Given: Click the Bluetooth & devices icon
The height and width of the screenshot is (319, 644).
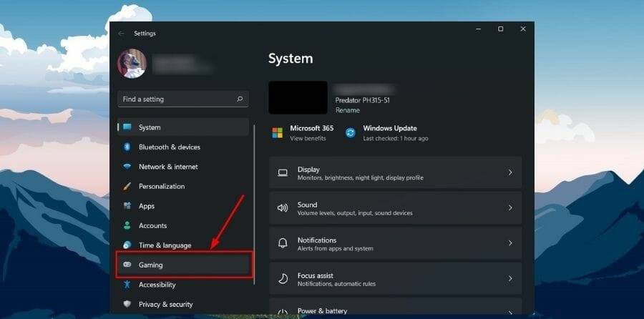Looking at the screenshot, I should pyautogui.click(x=127, y=147).
